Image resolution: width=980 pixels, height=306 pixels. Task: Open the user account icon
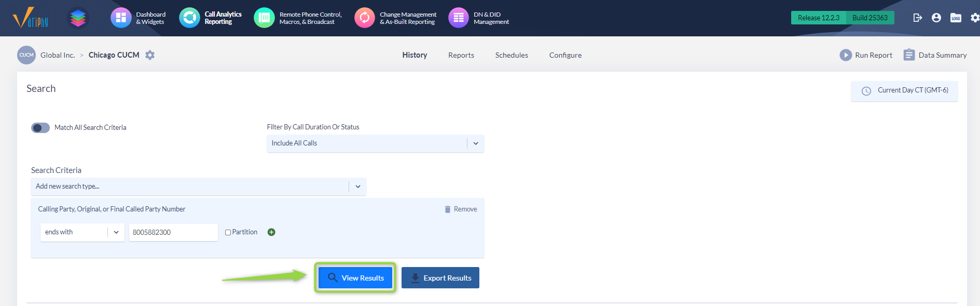coord(936,18)
